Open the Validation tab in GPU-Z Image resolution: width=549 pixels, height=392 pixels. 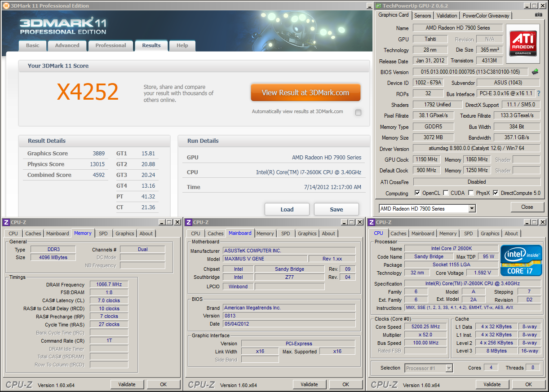(x=447, y=16)
